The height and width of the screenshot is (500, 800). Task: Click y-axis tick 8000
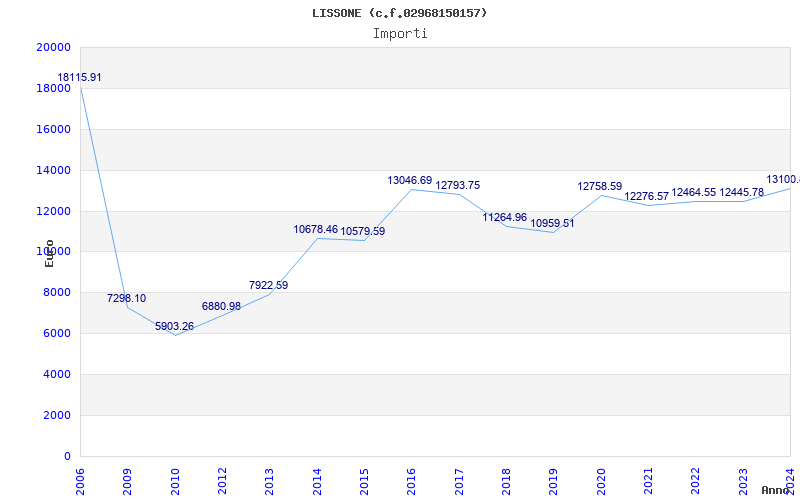tap(56, 292)
